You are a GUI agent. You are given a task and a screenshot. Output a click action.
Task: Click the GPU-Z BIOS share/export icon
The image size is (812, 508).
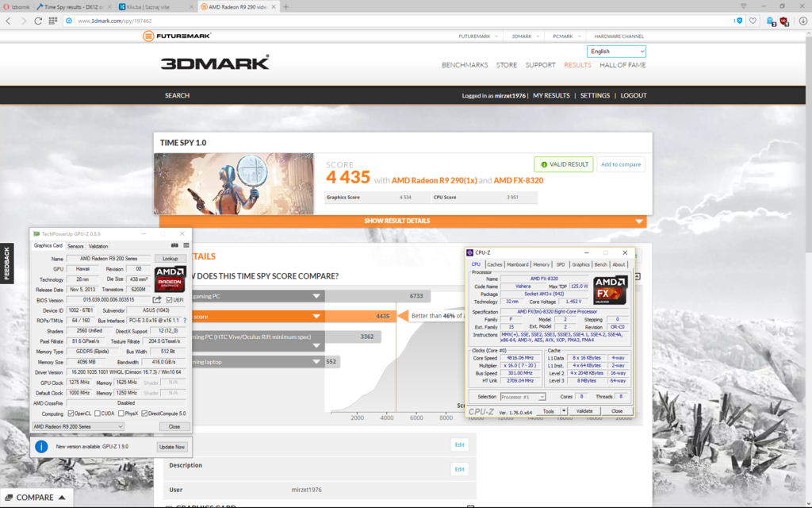pos(157,299)
